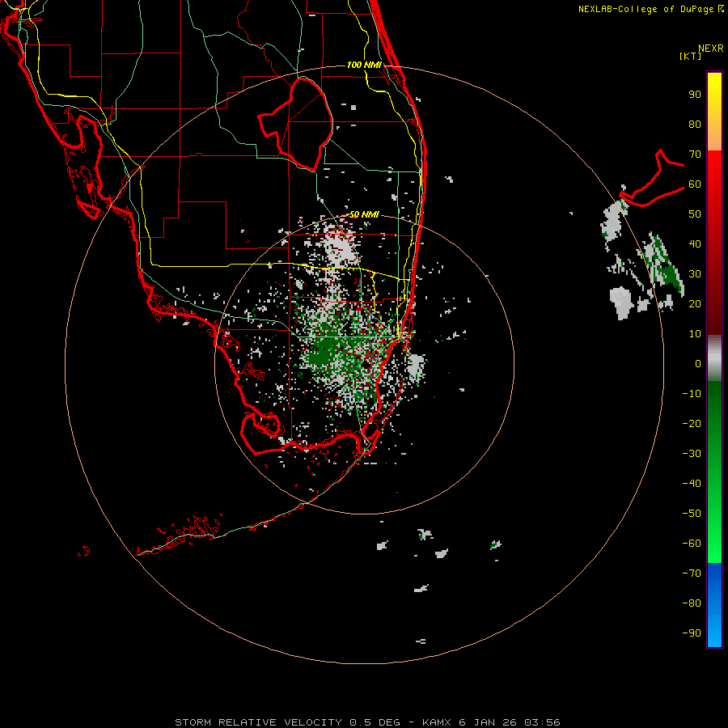The image size is (728, 728).
Task: Click the 30 scale value
Action: click(695, 274)
